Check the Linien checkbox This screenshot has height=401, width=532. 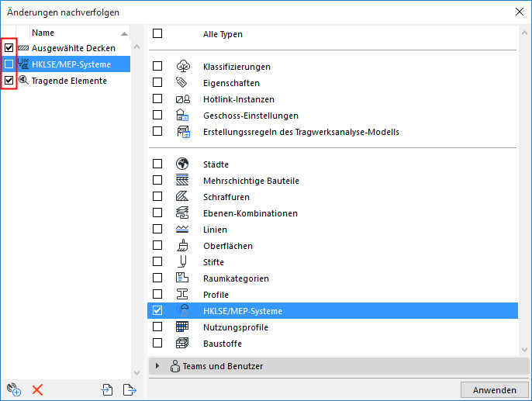[x=157, y=229]
